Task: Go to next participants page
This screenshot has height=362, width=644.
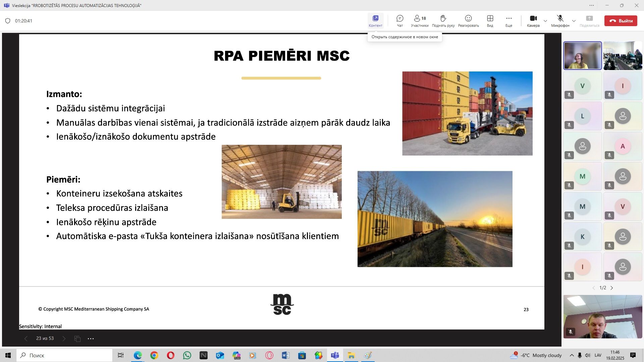Action: coord(612,288)
